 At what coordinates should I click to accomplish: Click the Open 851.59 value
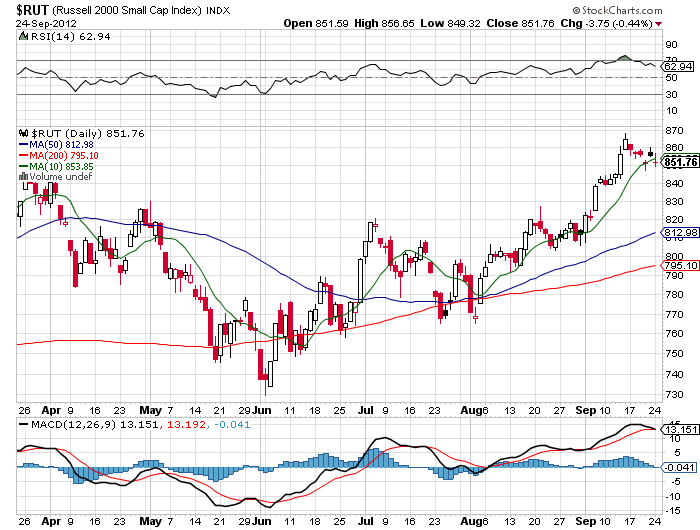(x=316, y=23)
